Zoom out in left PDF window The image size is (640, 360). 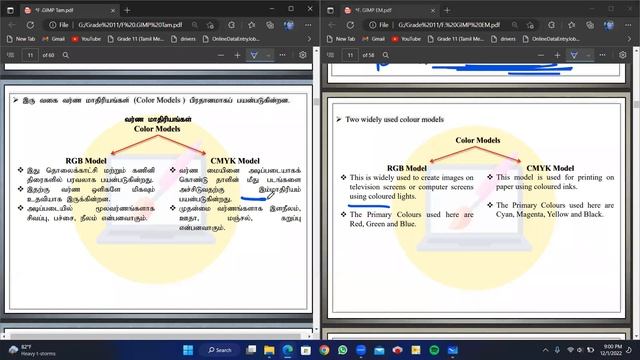coord(221,55)
